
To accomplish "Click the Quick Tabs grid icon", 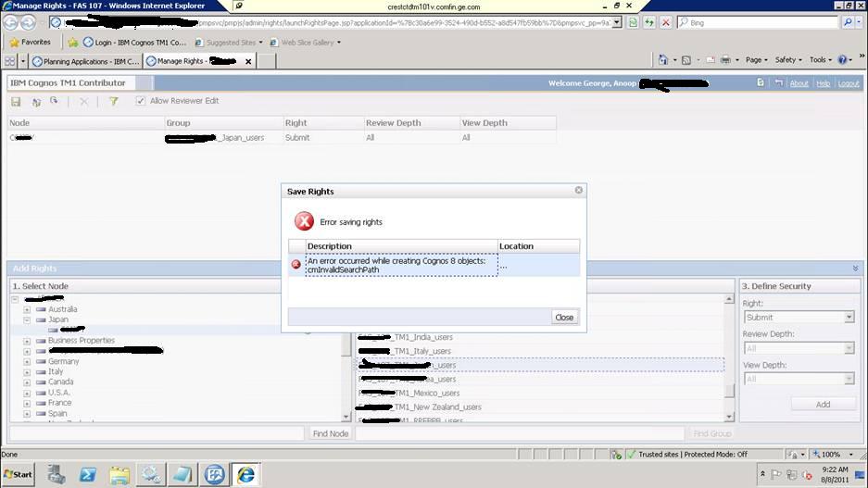I will pyautogui.click(x=10, y=61).
